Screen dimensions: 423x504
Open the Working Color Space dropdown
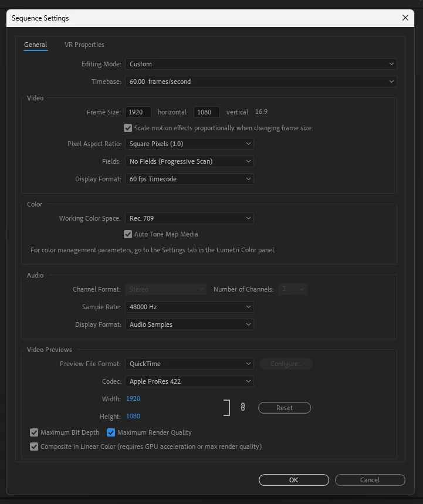pyautogui.click(x=189, y=218)
